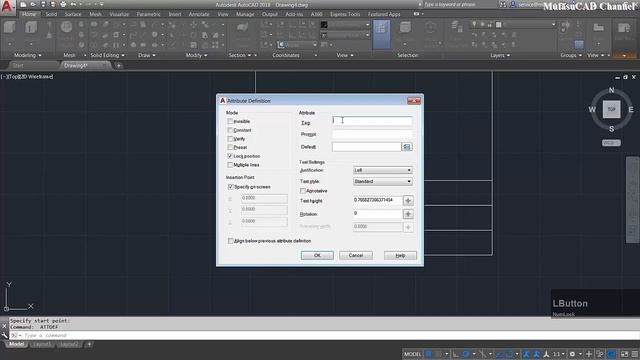This screenshot has width=640, height=360.
Task: Toggle polar tracking in the status bar
Action: (466, 354)
